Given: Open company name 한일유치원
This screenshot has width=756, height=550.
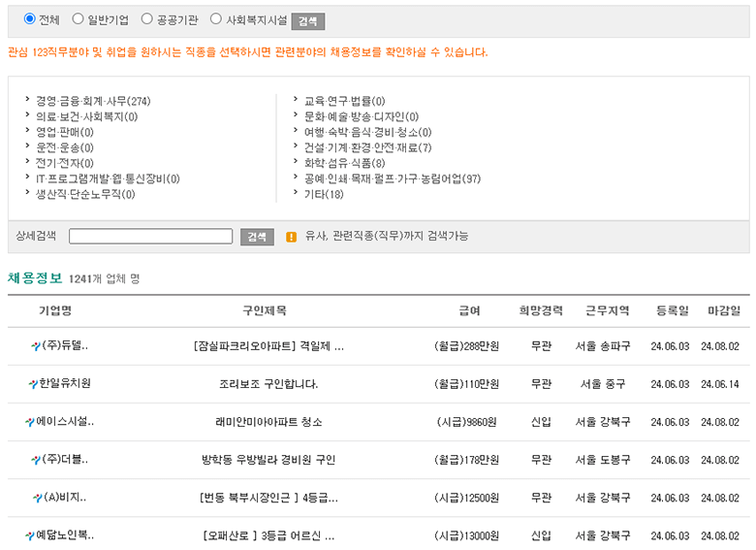Looking at the screenshot, I should coord(65,383).
